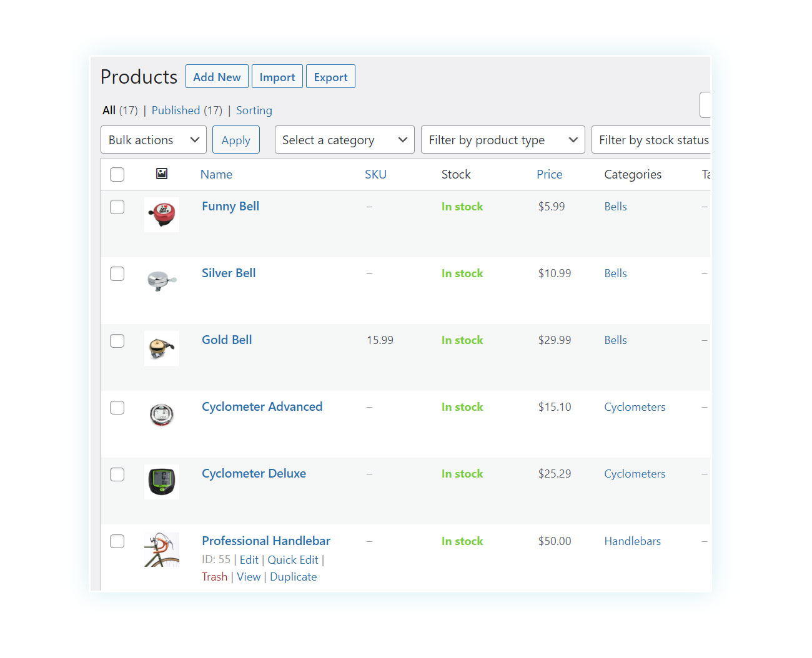Click In stock status for Professional Handlebar
812x658 pixels.
tap(462, 541)
